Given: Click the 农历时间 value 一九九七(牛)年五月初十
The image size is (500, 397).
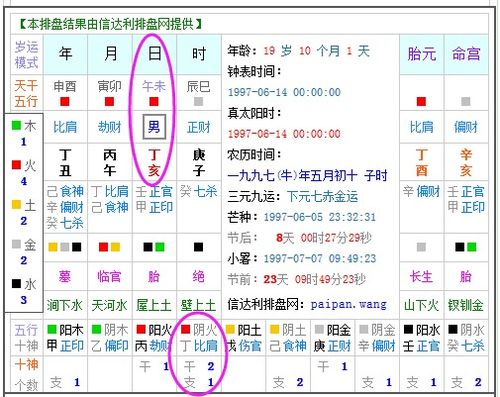Looking at the screenshot, I should 292,175.
